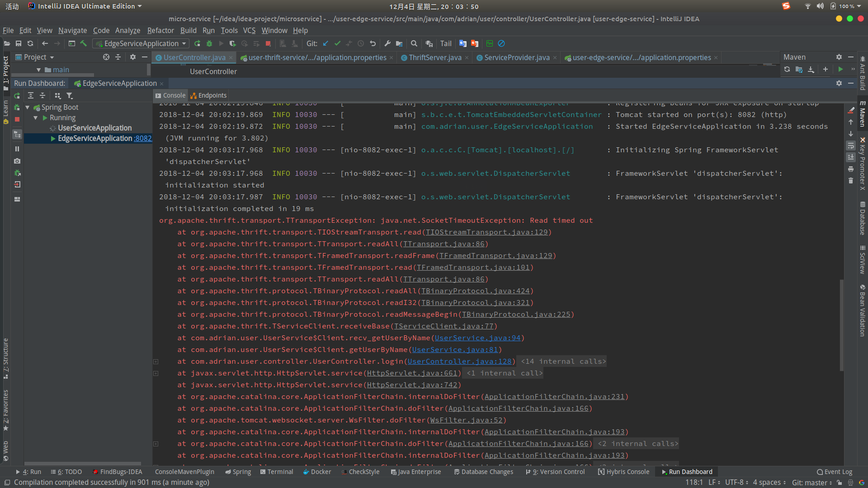The image size is (868, 488).
Task: Stop the running application in main toolbar
Action: (268, 43)
